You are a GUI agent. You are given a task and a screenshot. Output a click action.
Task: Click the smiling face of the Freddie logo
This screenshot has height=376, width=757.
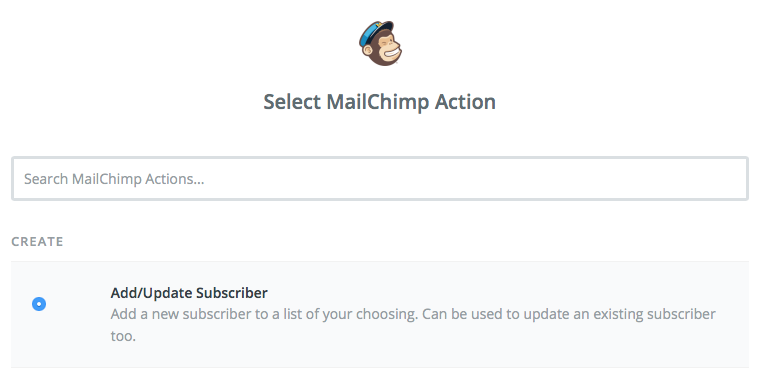coord(387,50)
